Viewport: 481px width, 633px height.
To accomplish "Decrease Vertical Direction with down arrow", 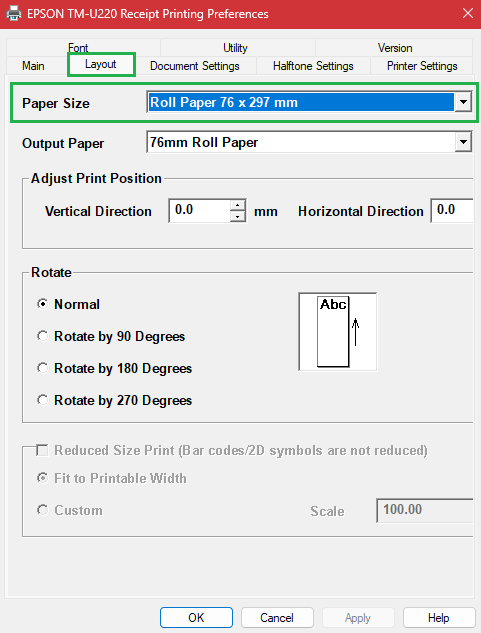I will tap(238, 216).
